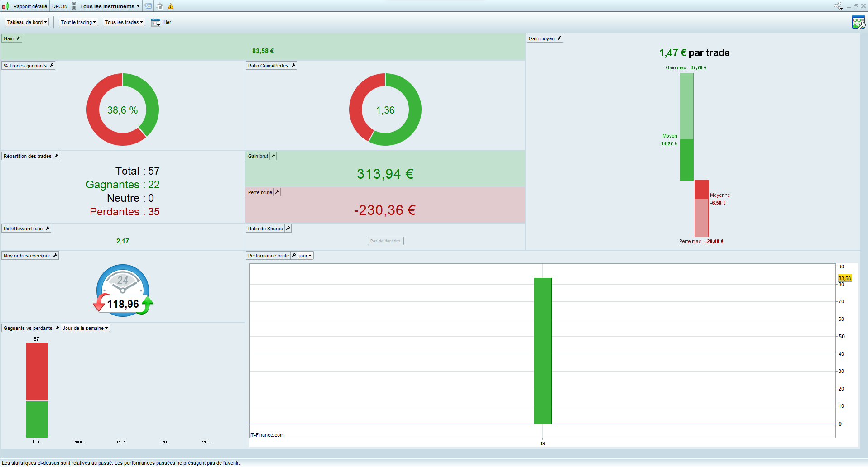This screenshot has height=467, width=868.
Task: Select the Rapport détaillé title tab
Action: pos(30,6)
